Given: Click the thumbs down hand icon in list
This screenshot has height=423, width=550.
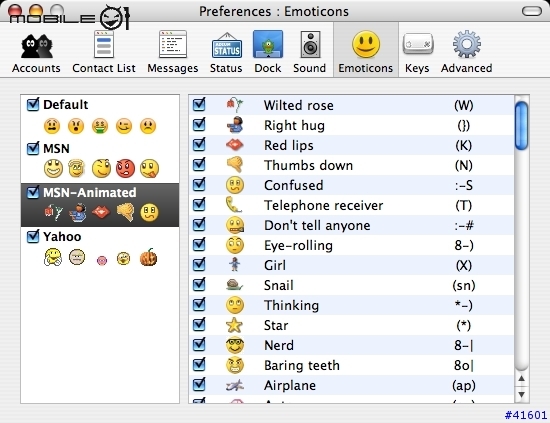Looking at the screenshot, I should coord(235,164).
